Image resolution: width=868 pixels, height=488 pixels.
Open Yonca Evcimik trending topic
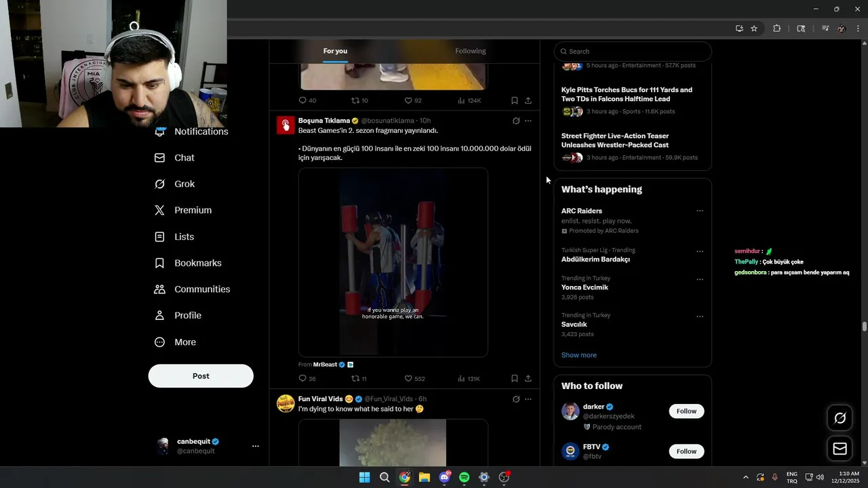(585, 287)
